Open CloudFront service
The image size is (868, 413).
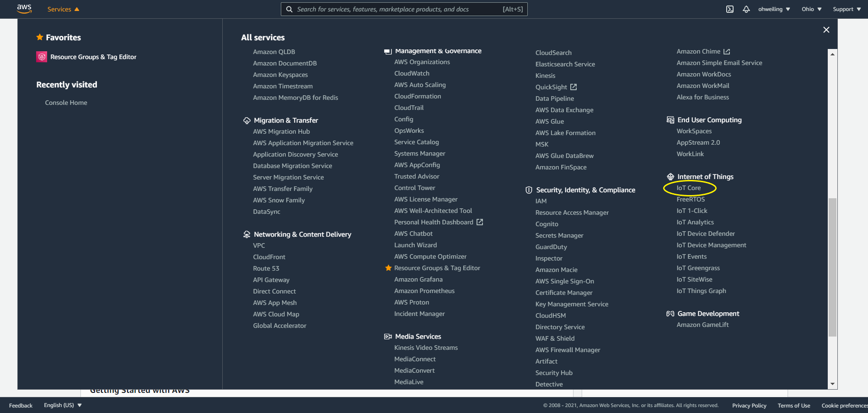pos(269,257)
